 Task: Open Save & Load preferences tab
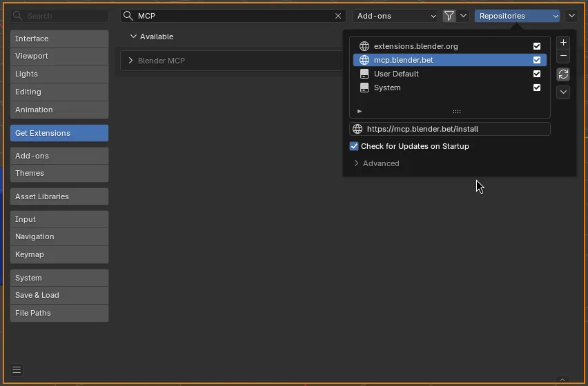pos(59,295)
